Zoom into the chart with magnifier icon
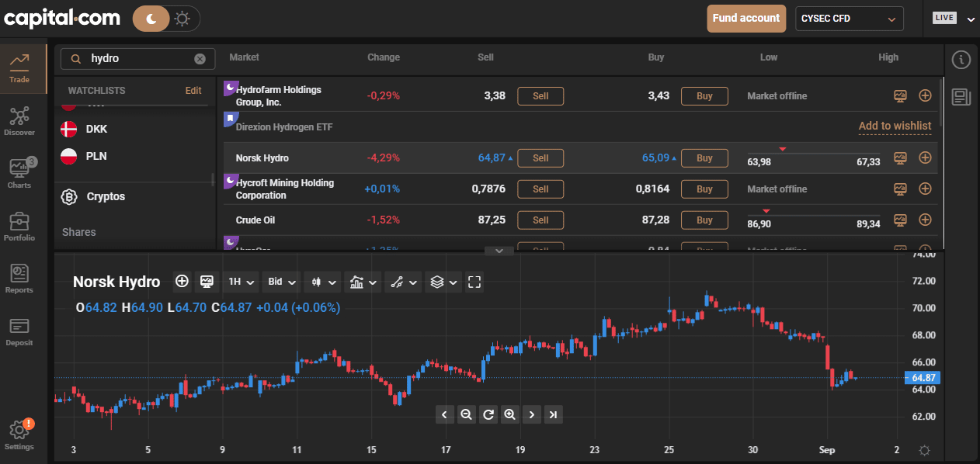The image size is (980, 464). (x=510, y=414)
